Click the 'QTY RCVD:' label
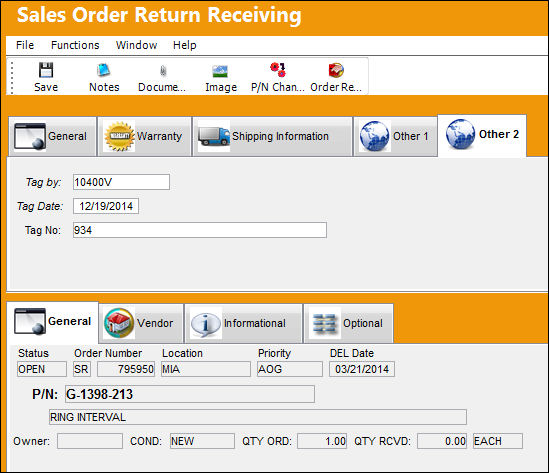 pos(382,441)
